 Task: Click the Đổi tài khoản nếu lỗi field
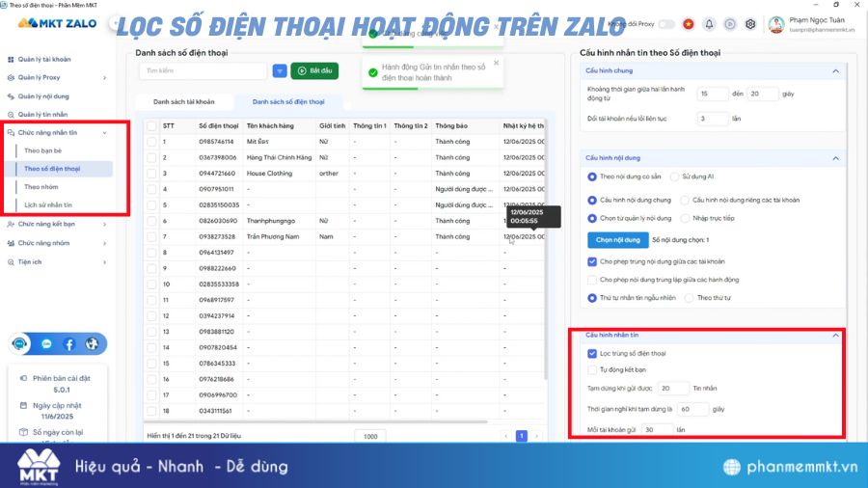coord(713,119)
